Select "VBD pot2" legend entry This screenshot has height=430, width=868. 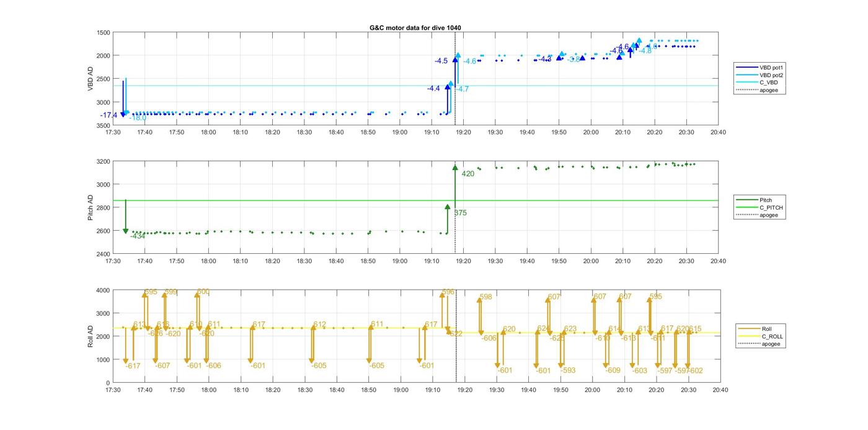coord(760,74)
